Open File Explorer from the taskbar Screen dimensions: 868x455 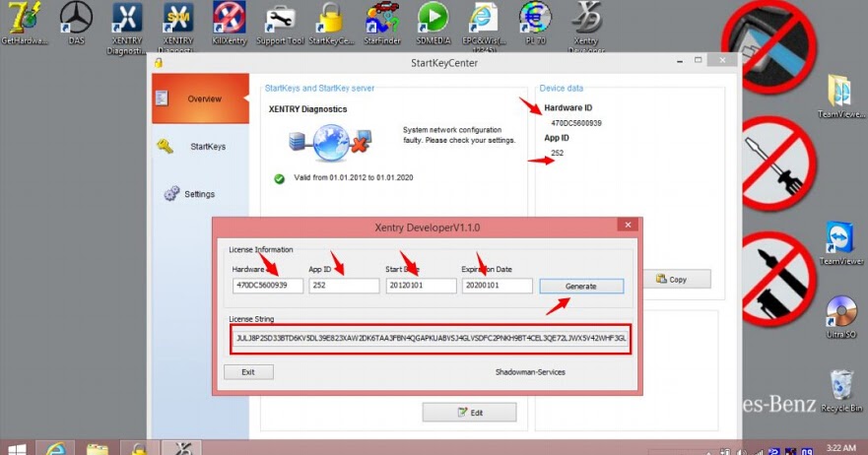coord(98,448)
